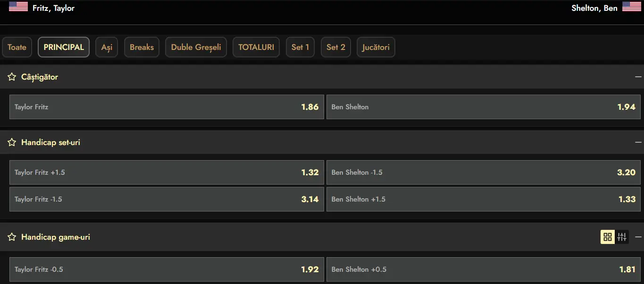The width and height of the screenshot is (644, 284).
Task: Choose Taylor Fritz -1.5 sets at 3.14
Action: click(167, 199)
